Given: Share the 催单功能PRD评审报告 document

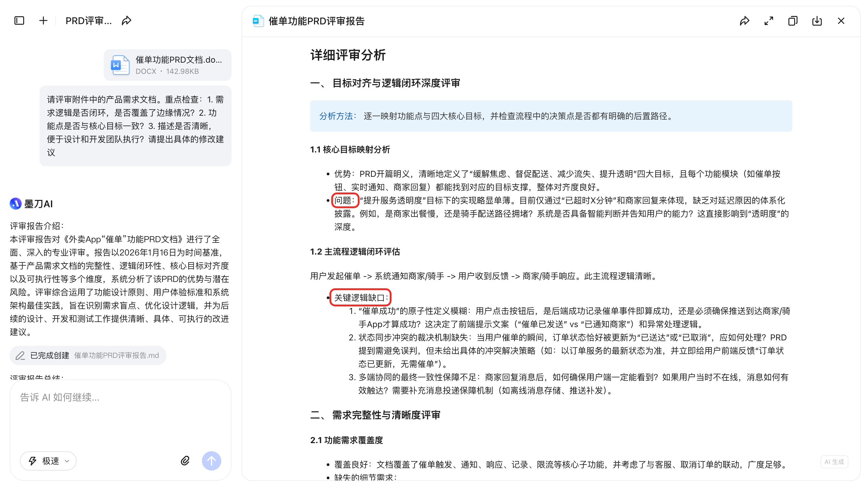Looking at the screenshot, I should click(745, 21).
